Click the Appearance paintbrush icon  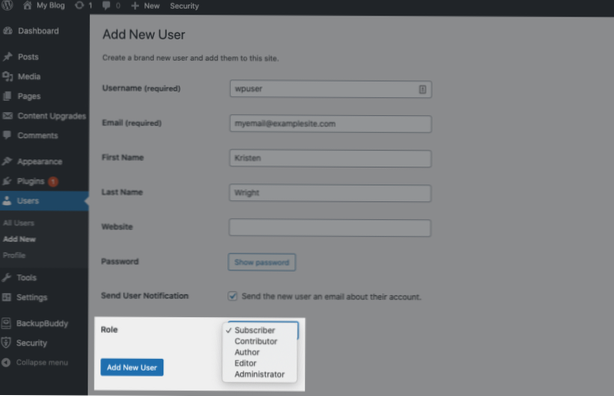pos(7,161)
